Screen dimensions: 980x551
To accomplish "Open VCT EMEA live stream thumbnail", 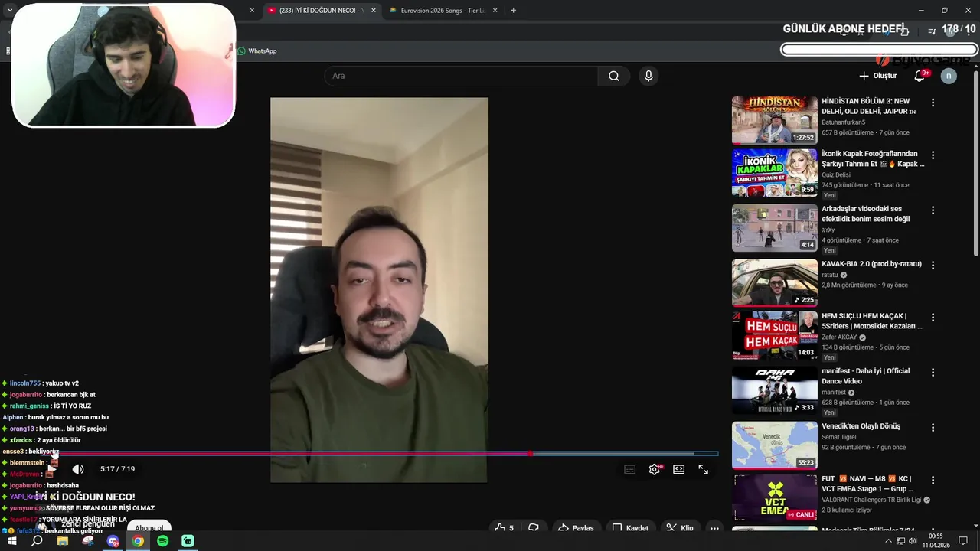I will [x=775, y=498].
